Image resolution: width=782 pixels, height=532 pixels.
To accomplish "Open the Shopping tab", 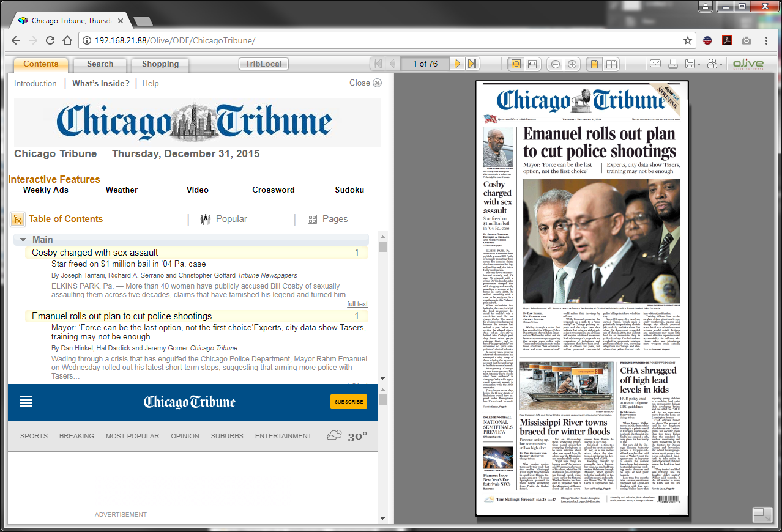I will 160,64.
